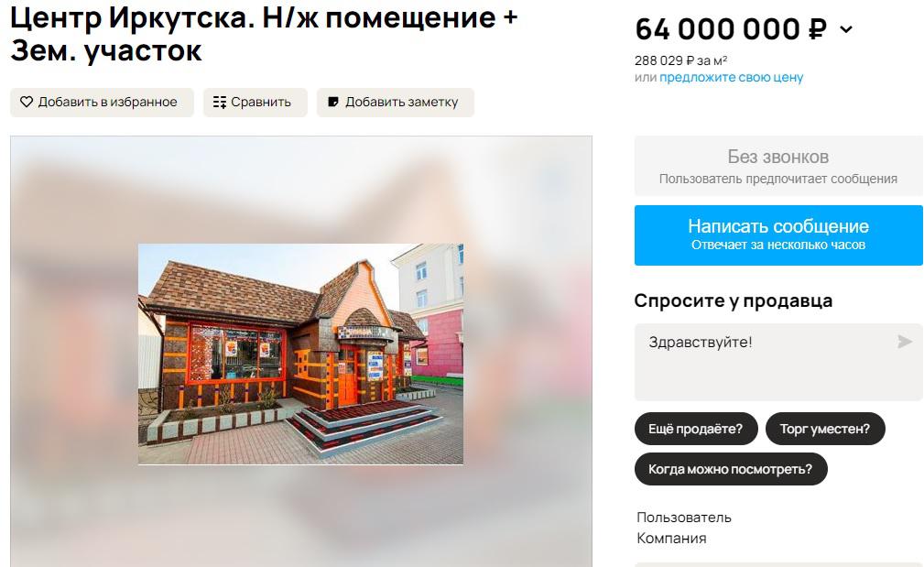Screen dimensions: 924x567
Task: Click the compare list icon
Action: pyautogui.click(x=220, y=102)
